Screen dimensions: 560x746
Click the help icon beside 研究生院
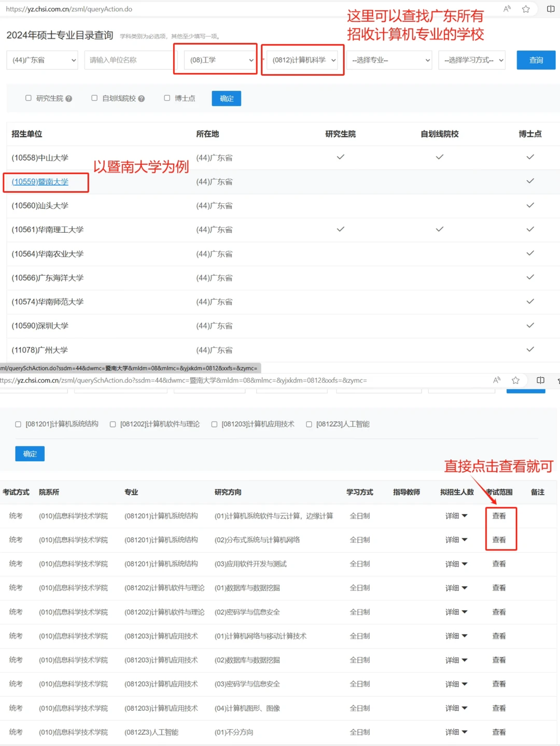(69, 98)
